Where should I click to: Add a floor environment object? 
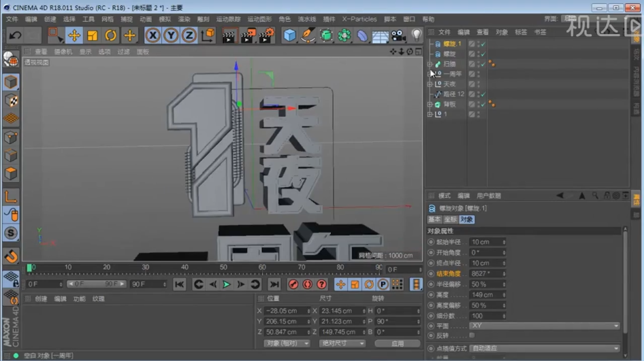click(x=381, y=36)
